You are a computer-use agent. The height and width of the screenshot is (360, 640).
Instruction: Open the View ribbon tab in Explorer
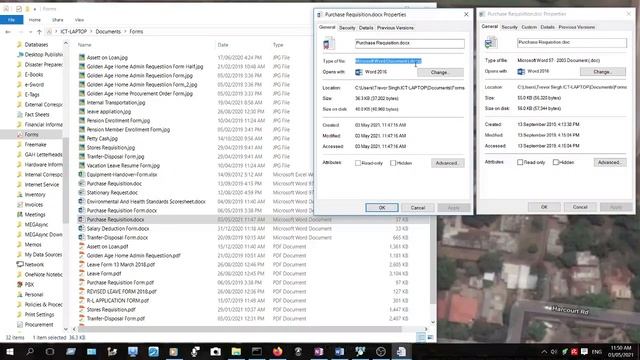click(x=79, y=20)
